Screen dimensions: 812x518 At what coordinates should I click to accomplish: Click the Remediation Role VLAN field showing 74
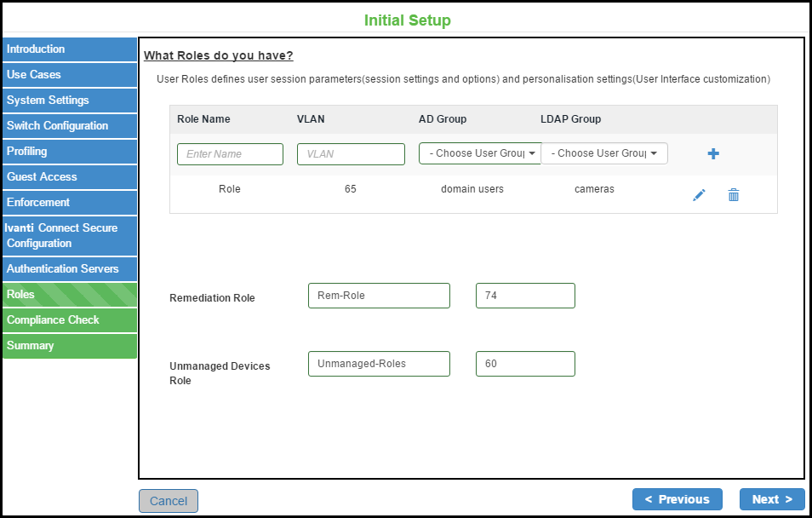pos(525,296)
